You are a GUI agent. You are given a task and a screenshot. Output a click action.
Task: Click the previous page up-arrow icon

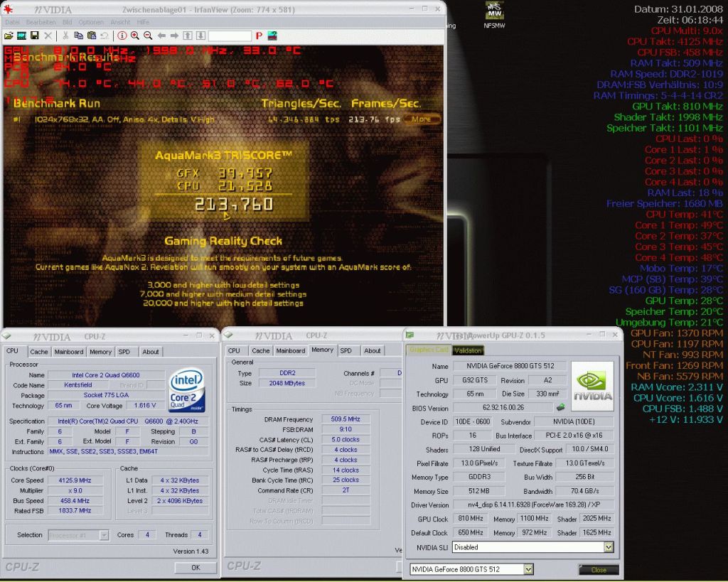pos(188,36)
